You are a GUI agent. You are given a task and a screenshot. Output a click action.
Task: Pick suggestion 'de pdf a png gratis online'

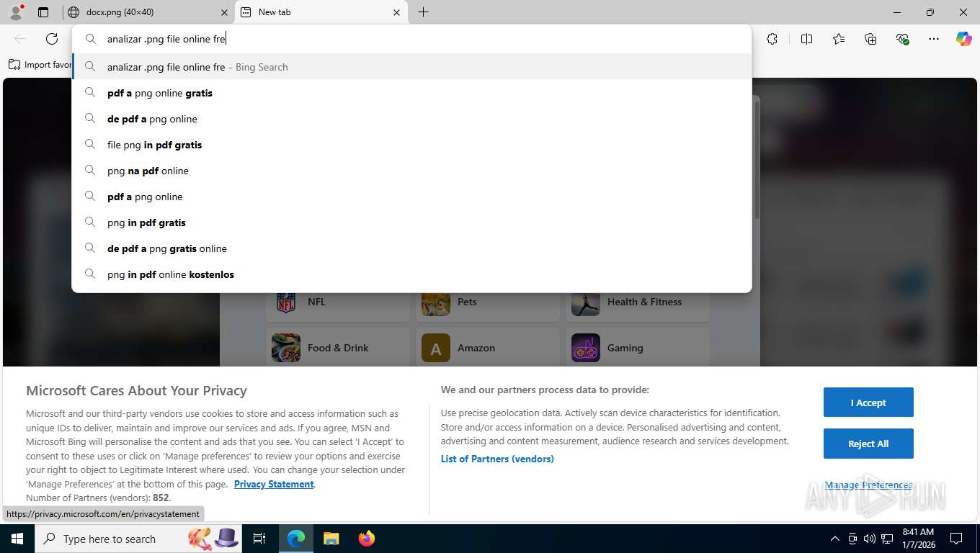click(412, 248)
